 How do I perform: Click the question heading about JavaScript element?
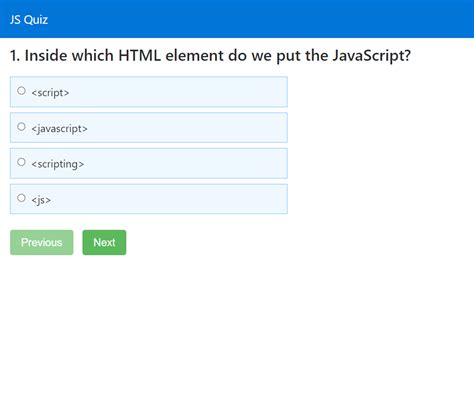tap(210, 56)
